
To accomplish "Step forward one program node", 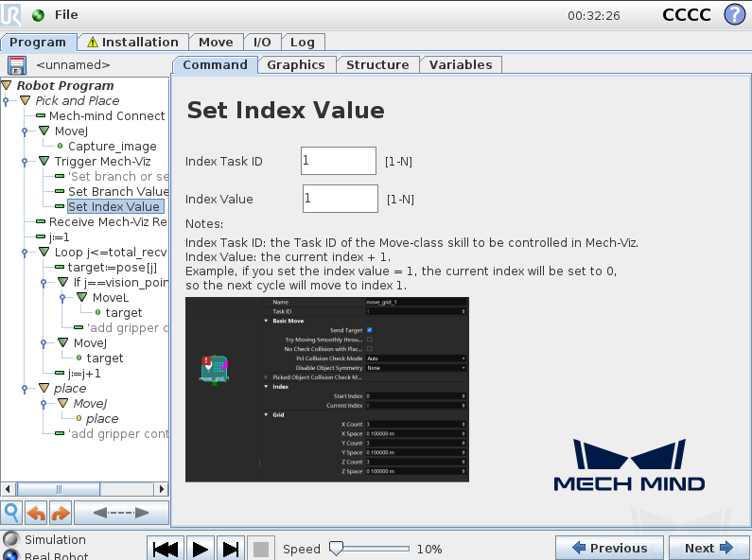I will point(231,549).
